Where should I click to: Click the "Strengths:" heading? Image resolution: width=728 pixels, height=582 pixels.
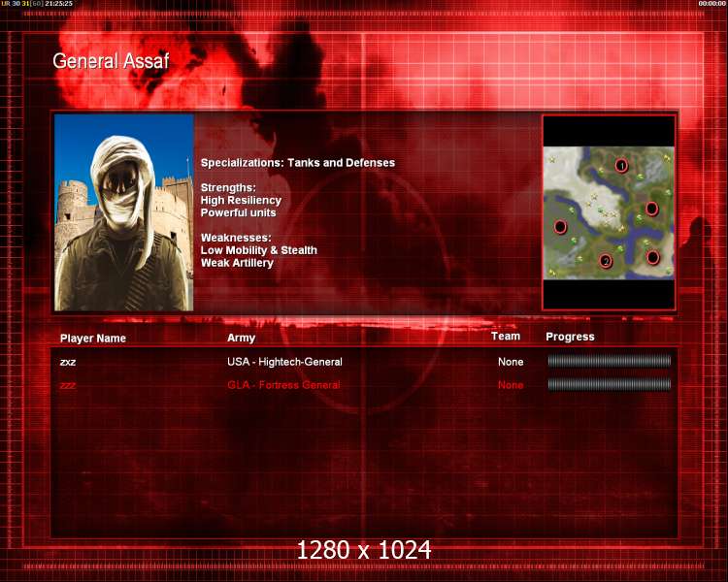228,187
